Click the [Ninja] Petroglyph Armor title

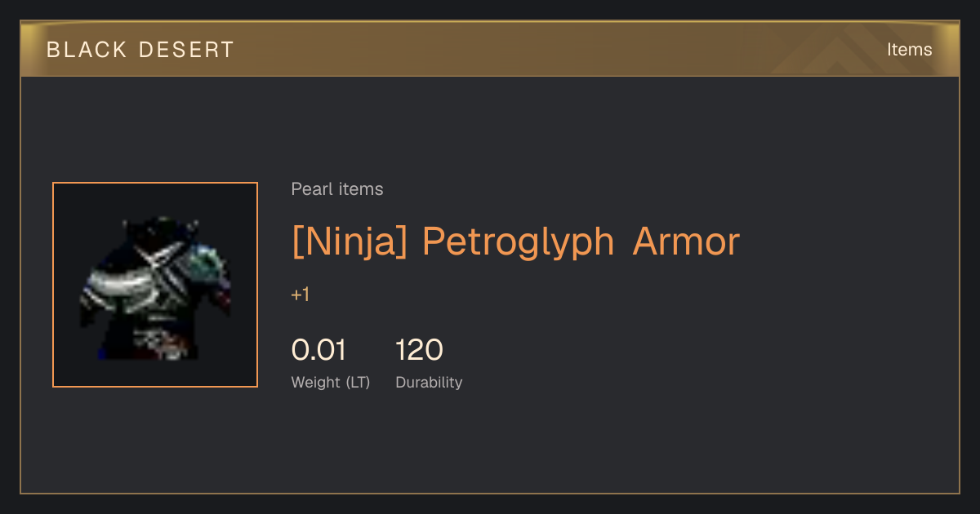tap(515, 241)
